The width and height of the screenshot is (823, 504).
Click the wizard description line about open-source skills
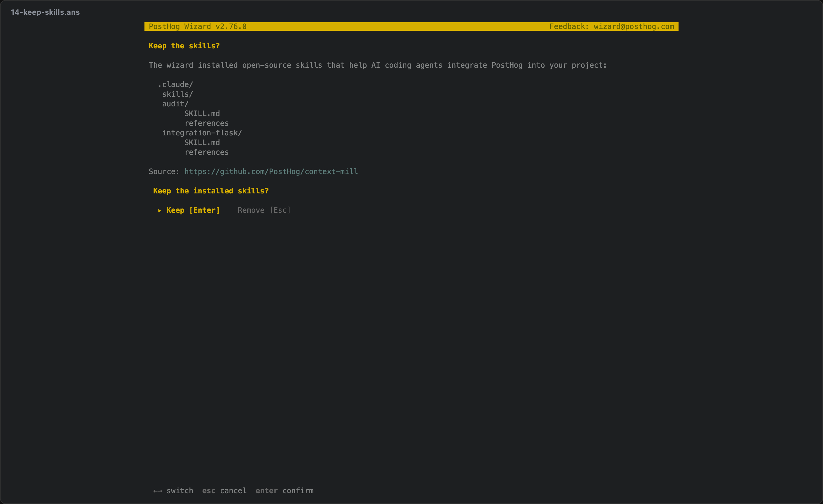coord(377,65)
